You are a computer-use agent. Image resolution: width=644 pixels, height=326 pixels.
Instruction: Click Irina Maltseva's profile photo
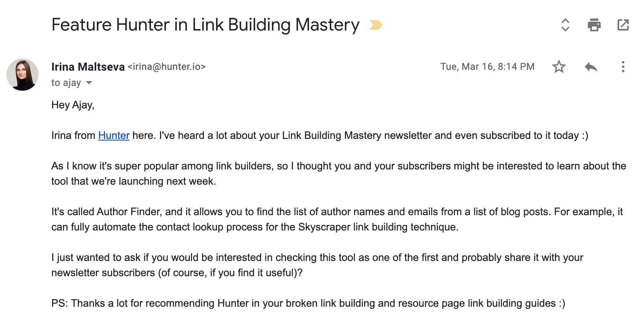click(22, 75)
